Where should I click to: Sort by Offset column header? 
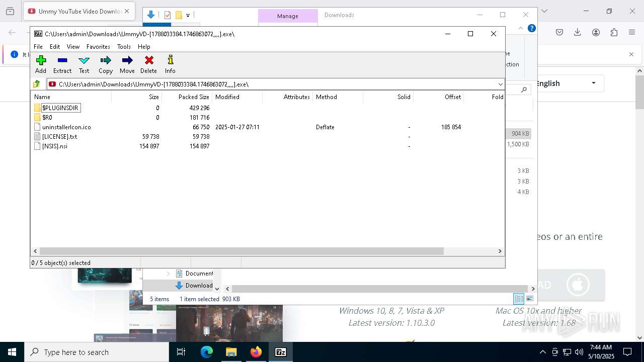[438, 97]
